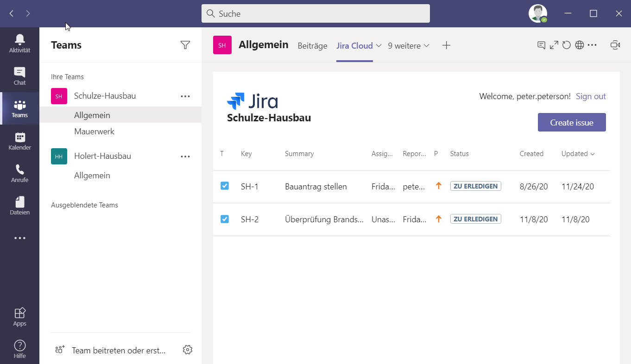This screenshot has height=364, width=631.
Task: Open the Apps store icon
Action: click(19, 317)
